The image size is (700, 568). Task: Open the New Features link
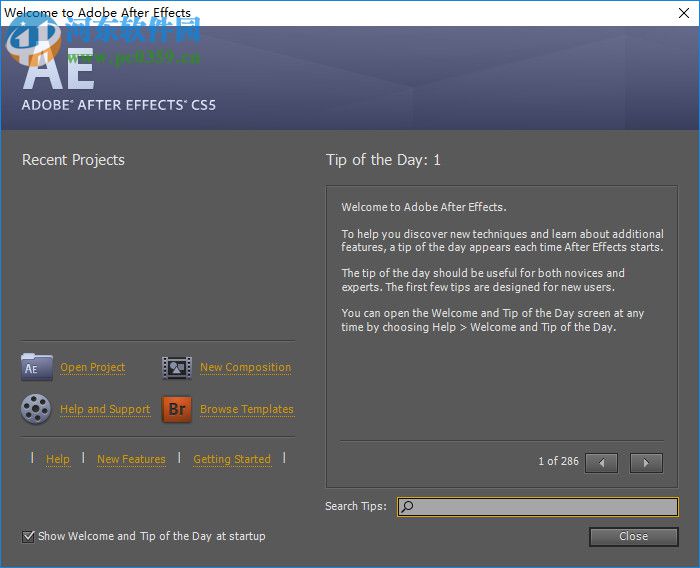coord(131,459)
